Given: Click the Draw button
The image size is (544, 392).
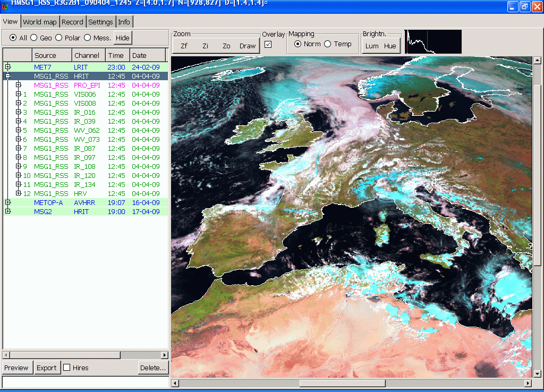Looking at the screenshot, I should [248, 46].
